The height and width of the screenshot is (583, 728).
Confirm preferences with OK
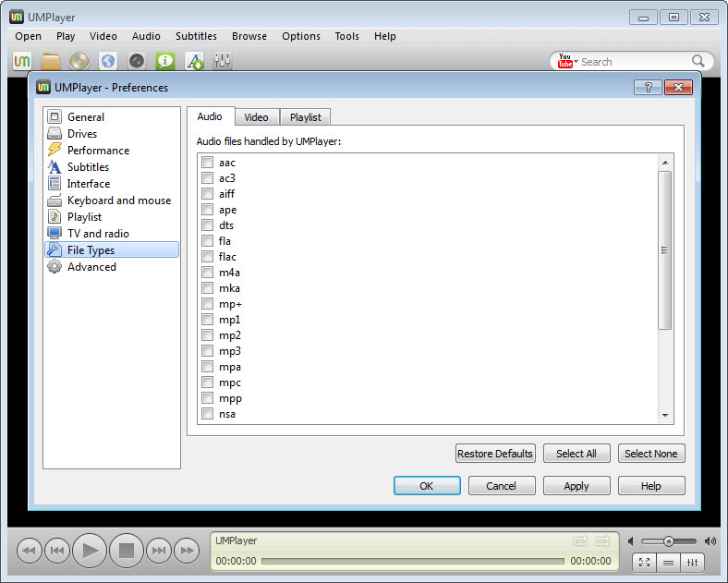tap(427, 486)
